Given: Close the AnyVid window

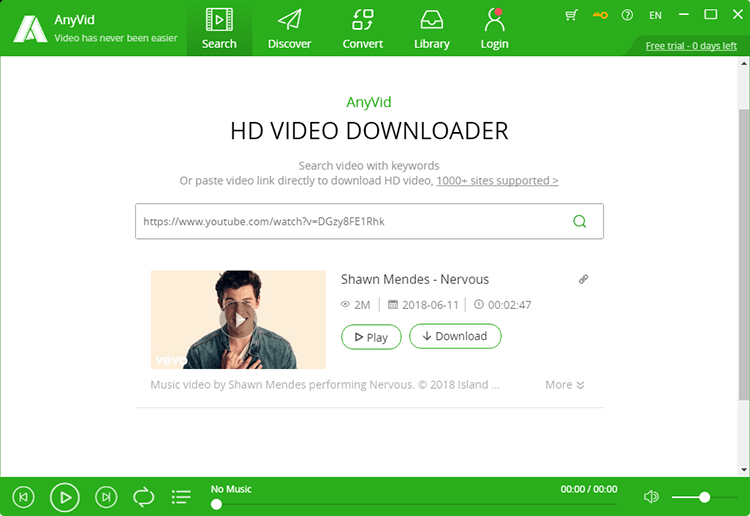Looking at the screenshot, I should (x=738, y=14).
